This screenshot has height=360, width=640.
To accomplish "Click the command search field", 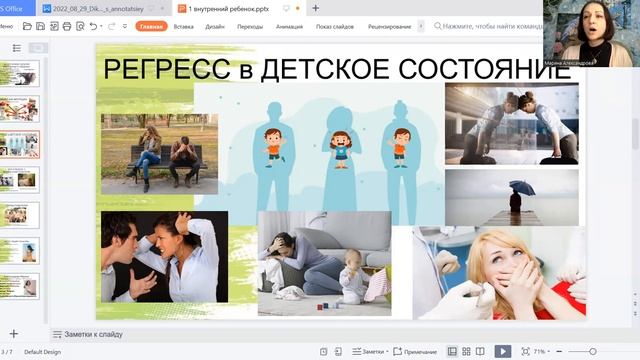I will point(488,26).
